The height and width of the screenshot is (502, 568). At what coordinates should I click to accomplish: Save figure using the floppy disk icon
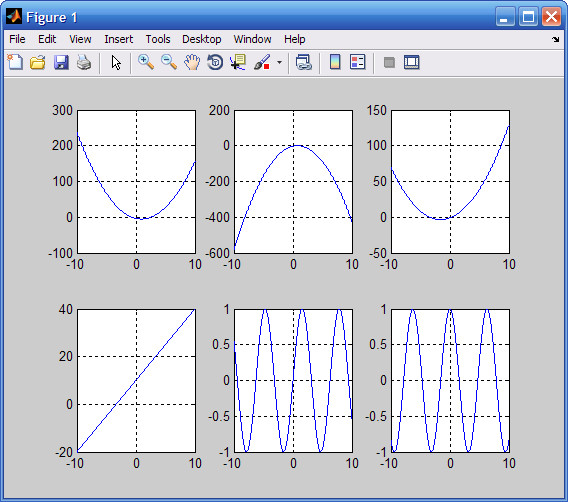(x=61, y=62)
